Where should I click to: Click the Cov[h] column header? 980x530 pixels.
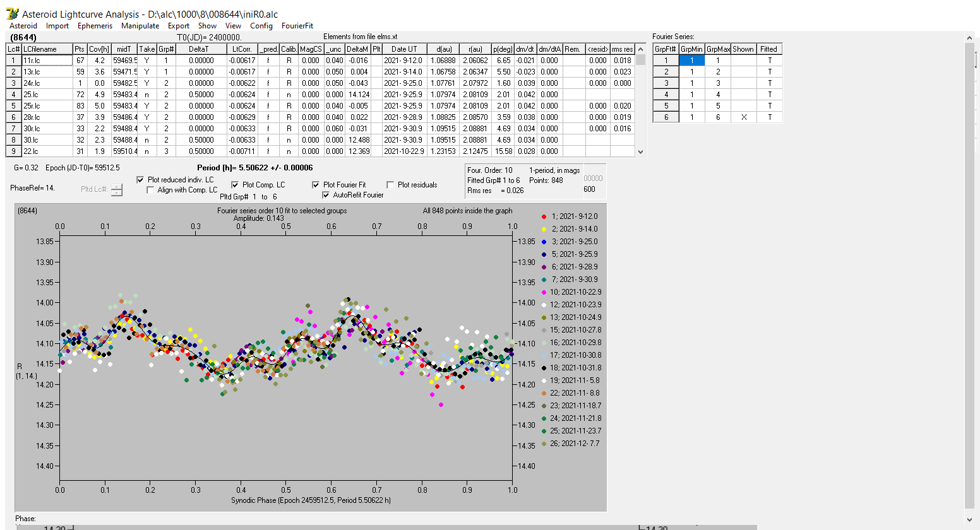pos(99,49)
